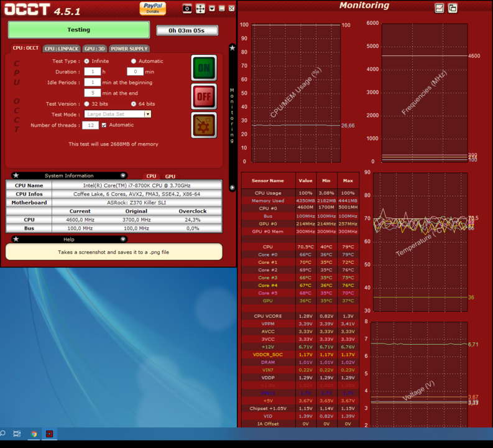Click the Max column header
The height and width of the screenshot is (448, 493).
click(x=348, y=180)
